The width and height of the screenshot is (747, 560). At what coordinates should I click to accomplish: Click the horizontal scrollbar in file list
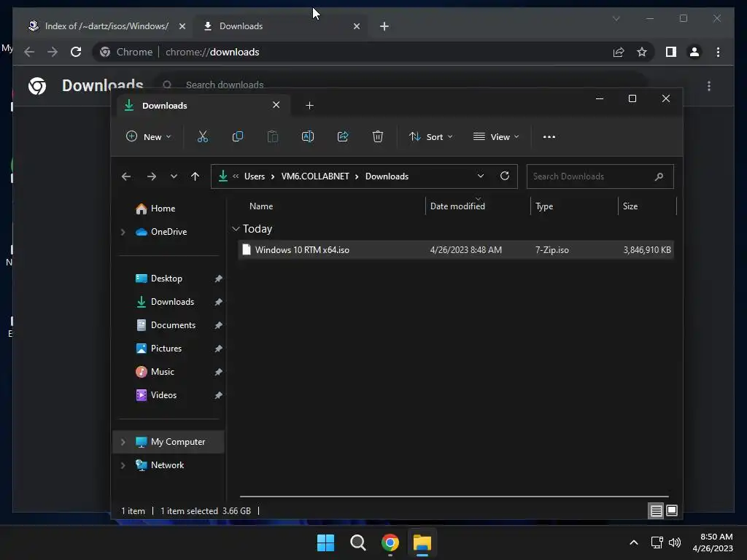(x=454, y=497)
